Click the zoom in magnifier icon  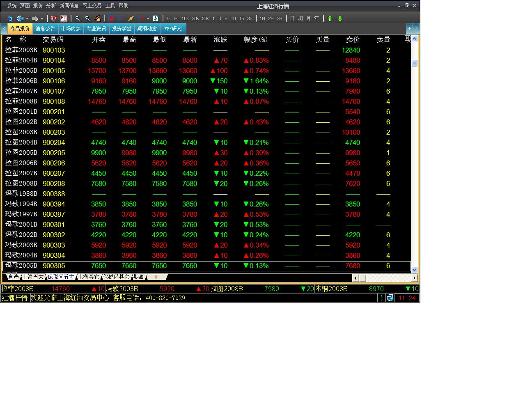coord(78,18)
